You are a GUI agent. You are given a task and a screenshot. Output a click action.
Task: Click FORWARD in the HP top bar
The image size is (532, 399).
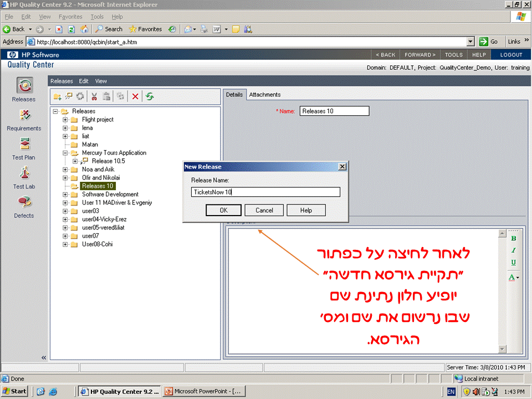420,55
